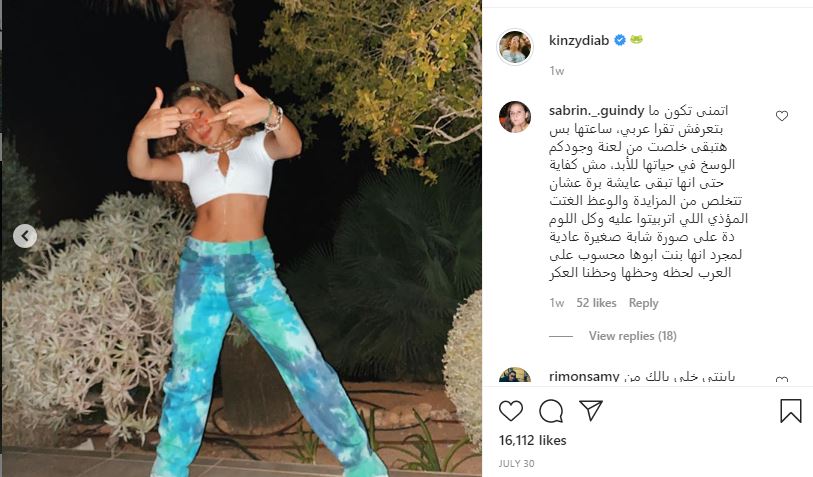Like rimonsamy's comment heart
Screen dimensions: 813x477
(x=781, y=380)
